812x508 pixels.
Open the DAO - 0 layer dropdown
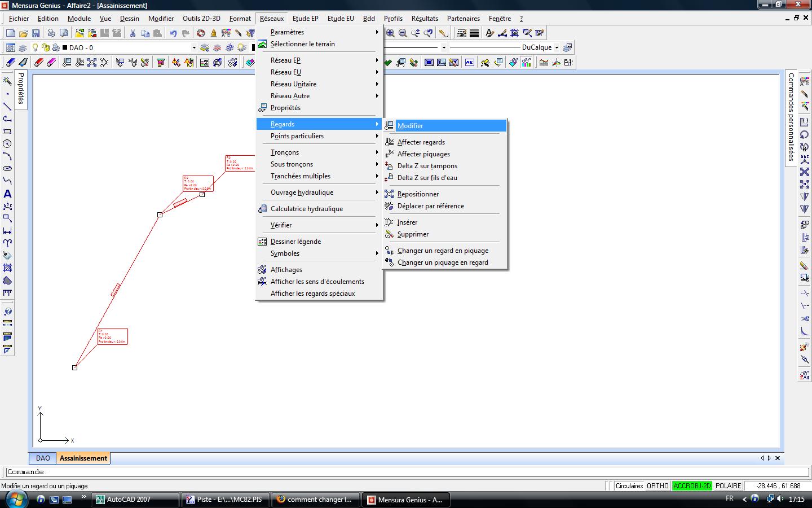194,48
